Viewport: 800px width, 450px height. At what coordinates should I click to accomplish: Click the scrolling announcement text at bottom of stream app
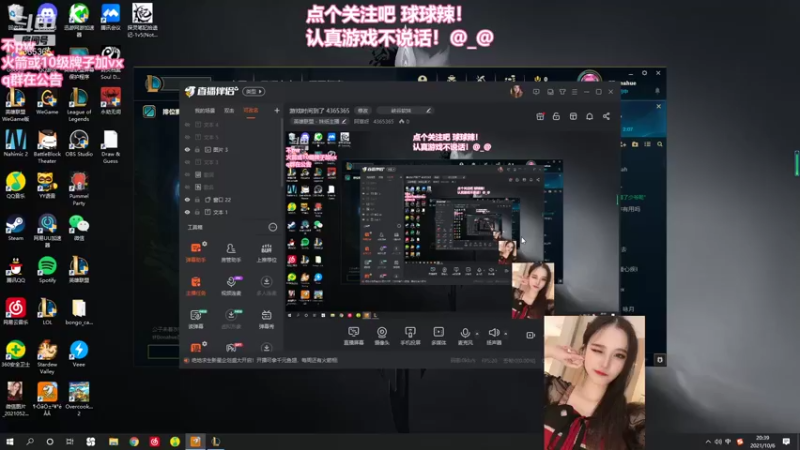264,360
